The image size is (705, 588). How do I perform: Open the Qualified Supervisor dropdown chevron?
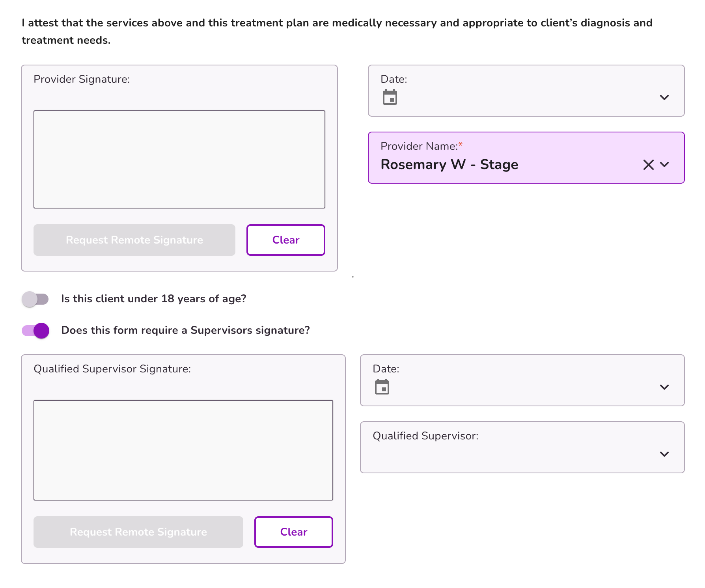tap(664, 454)
